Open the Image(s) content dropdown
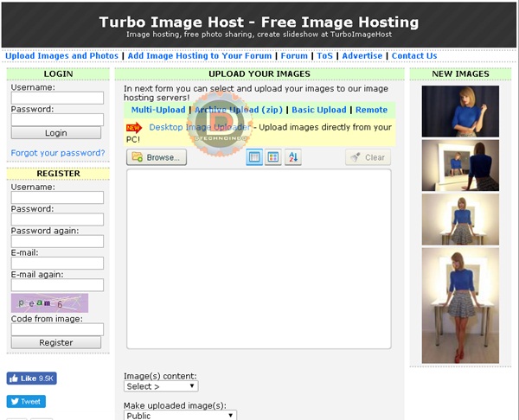The height and width of the screenshot is (420, 519). (x=161, y=386)
